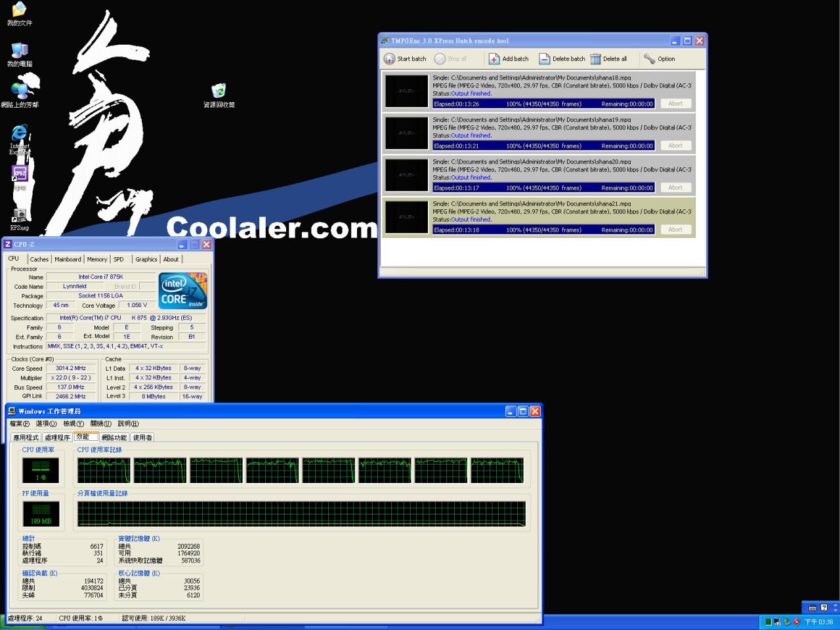Switch to Mainboard tab in CPU-Z

(68, 259)
